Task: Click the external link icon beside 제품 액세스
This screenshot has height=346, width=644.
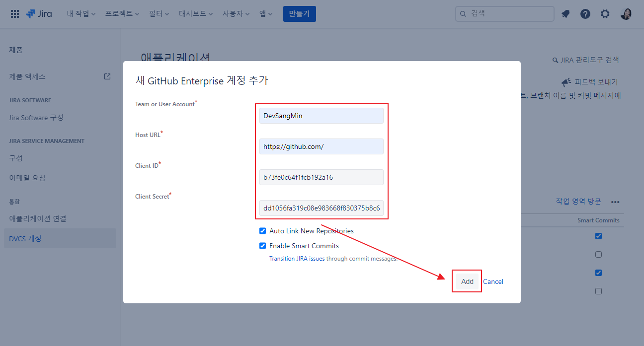Action: 107,76
